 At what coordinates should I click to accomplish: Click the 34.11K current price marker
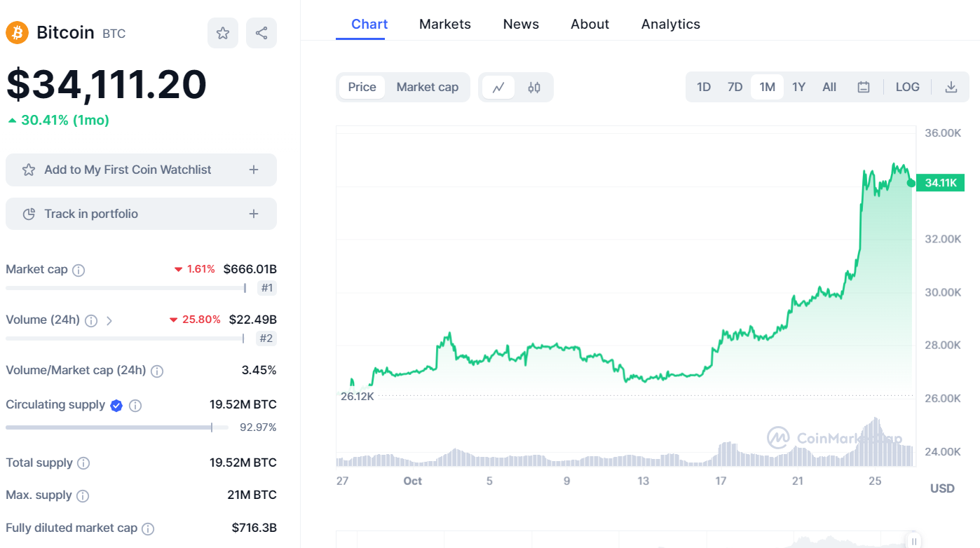pyautogui.click(x=941, y=183)
